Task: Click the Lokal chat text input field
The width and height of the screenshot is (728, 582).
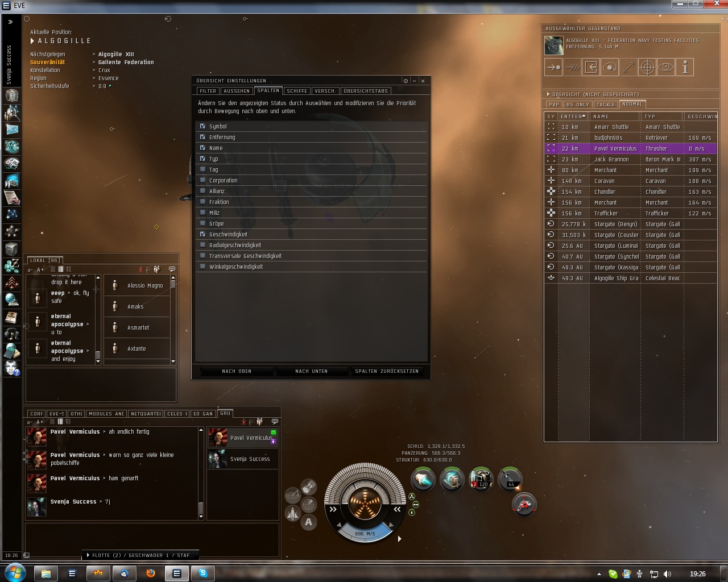Action: coord(101,384)
